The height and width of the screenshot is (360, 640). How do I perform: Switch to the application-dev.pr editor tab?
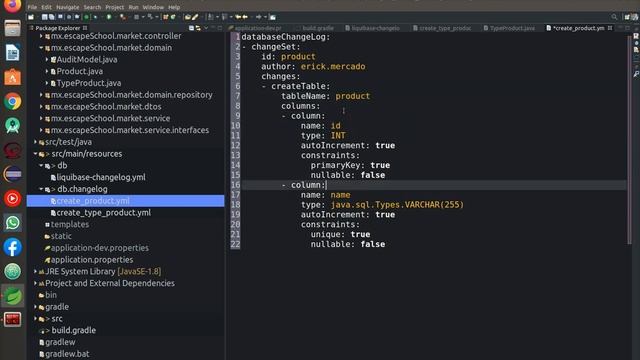pyautogui.click(x=255, y=28)
